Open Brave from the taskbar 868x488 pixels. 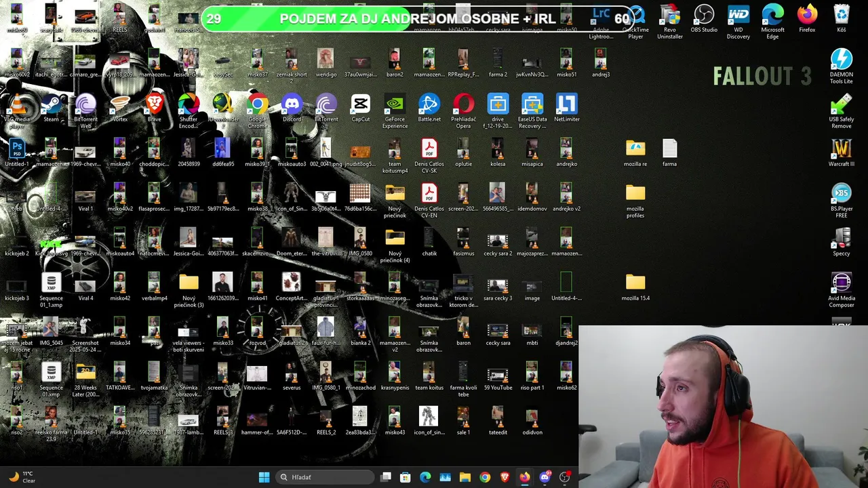pyautogui.click(x=505, y=477)
